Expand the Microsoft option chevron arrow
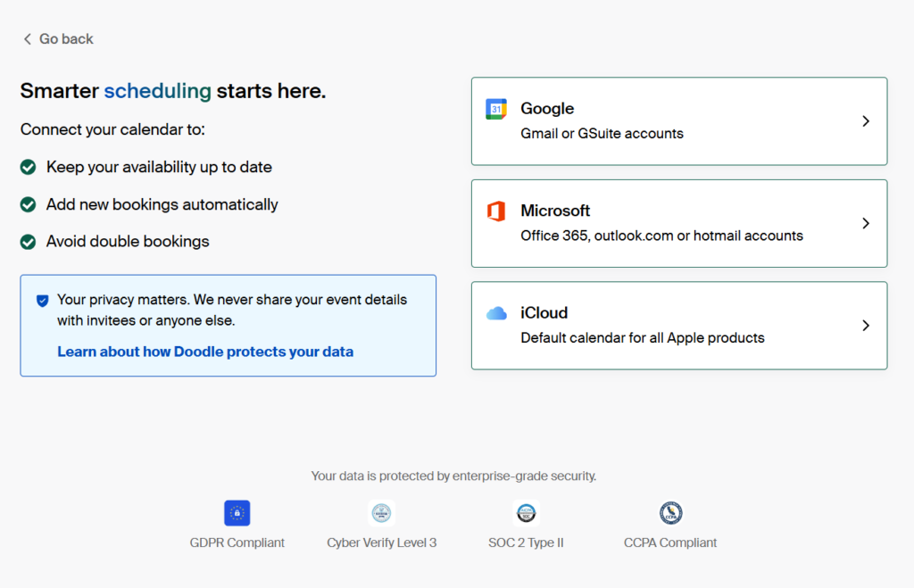The width and height of the screenshot is (914, 588). coord(865,223)
